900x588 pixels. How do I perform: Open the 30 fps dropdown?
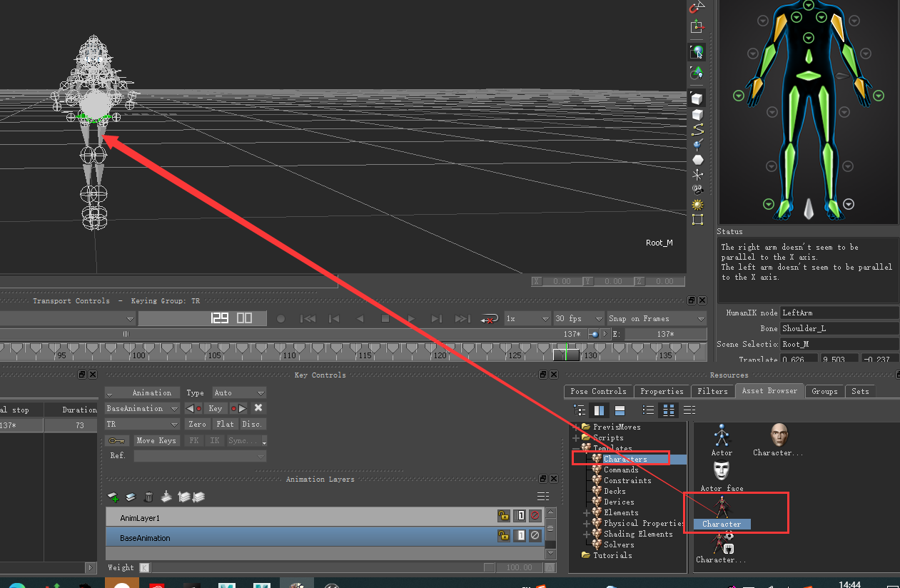[x=578, y=318]
